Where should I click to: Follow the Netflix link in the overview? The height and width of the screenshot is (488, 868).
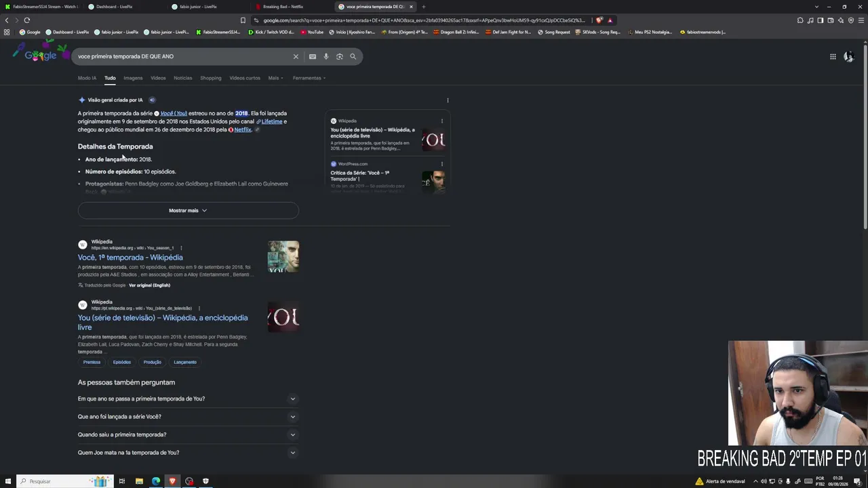(x=243, y=129)
